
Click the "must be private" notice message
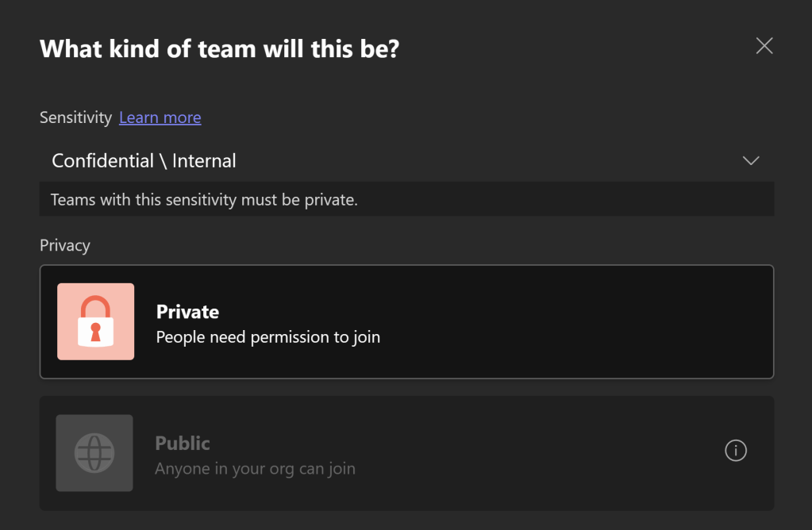pyautogui.click(x=204, y=200)
